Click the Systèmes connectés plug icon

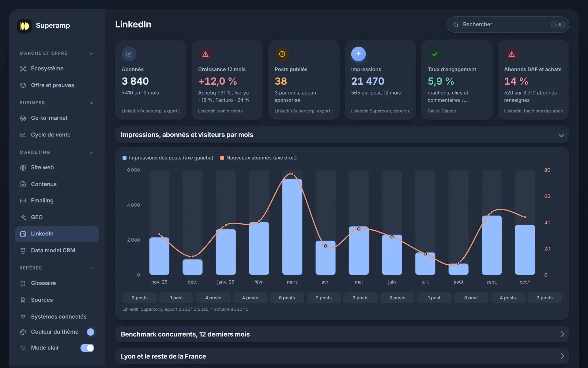pyautogui.click(x=23, y=317)
